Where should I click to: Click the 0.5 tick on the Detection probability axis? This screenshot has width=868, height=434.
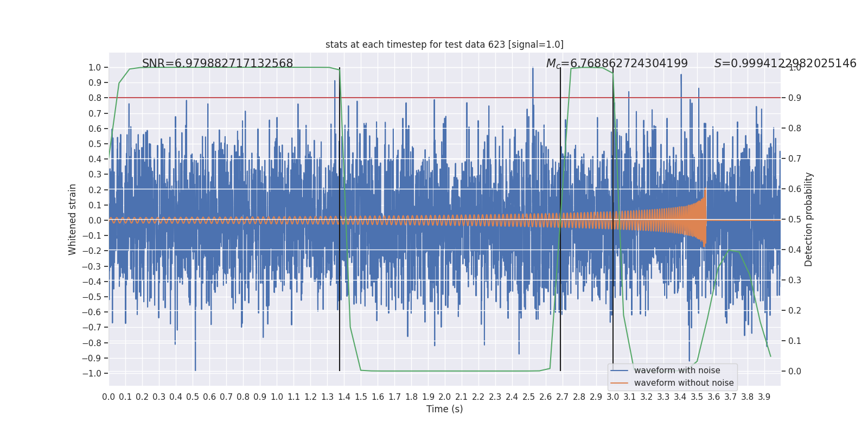point(795,220)
